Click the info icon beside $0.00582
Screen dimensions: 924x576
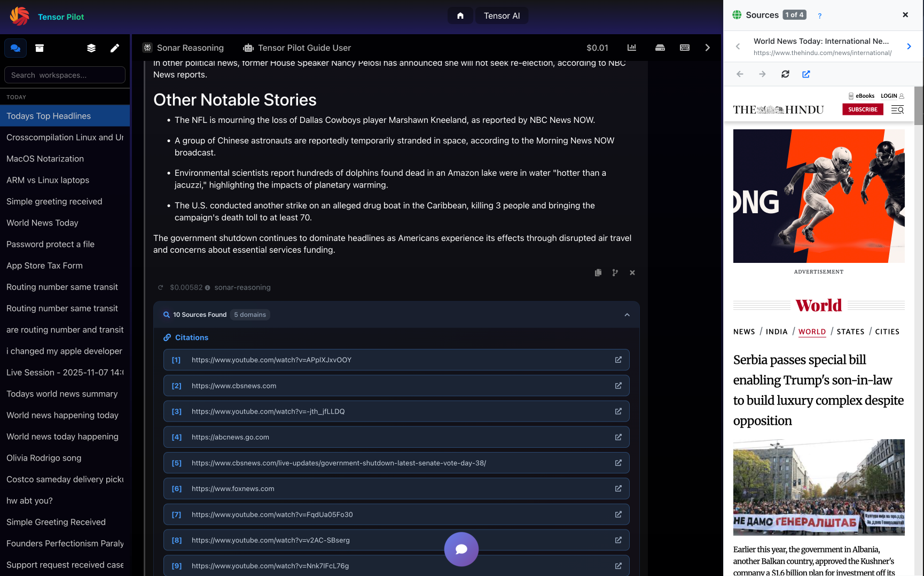point(208,287)
